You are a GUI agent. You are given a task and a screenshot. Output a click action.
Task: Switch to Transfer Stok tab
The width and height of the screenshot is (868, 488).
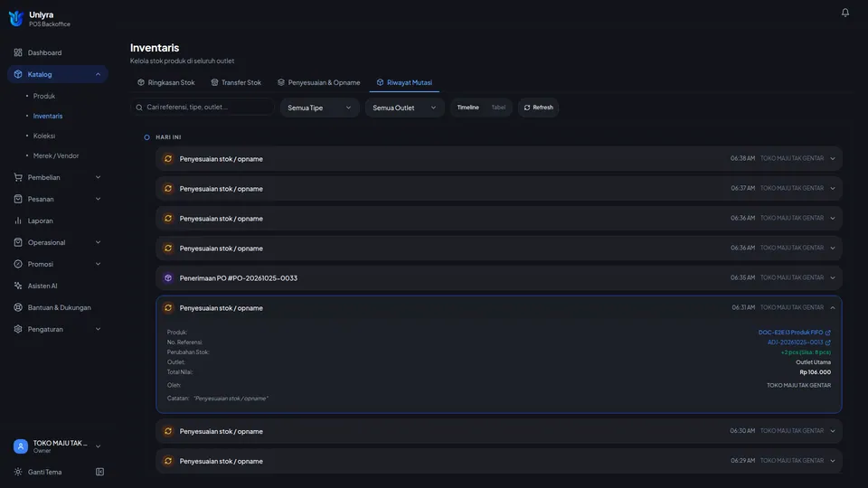(x=236, y=82)
